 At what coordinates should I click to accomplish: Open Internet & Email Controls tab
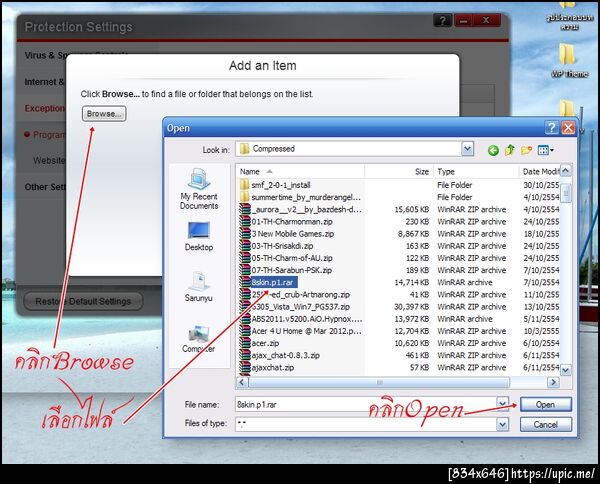44,82
